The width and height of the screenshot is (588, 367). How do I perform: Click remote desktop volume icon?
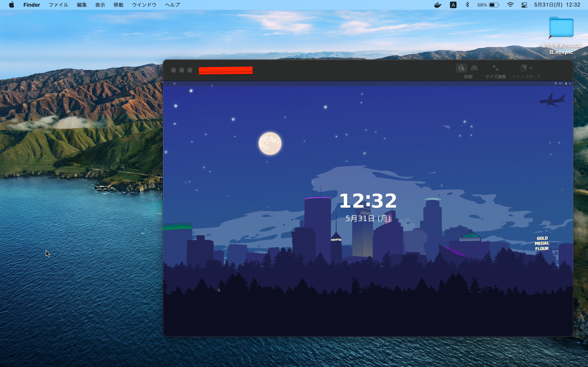coord(561,84)
